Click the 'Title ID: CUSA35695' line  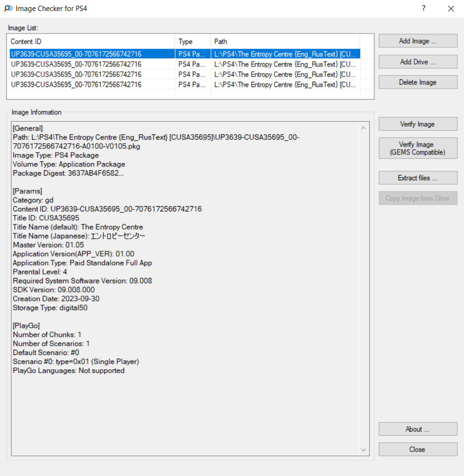(x=46, y=218)
